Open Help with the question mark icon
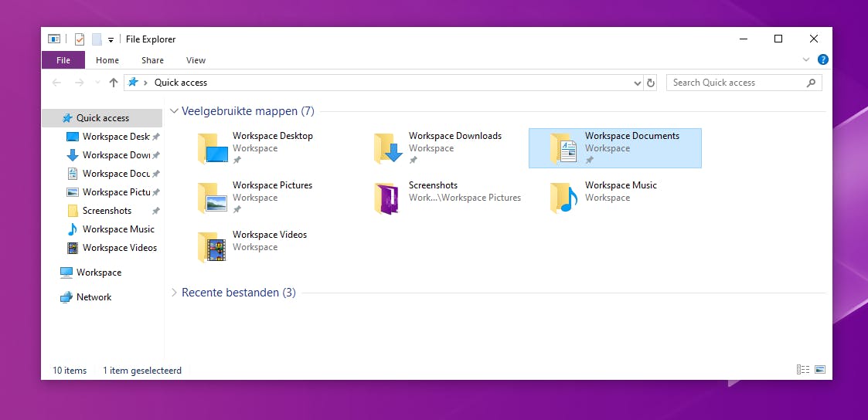 [x=823, y=59]
